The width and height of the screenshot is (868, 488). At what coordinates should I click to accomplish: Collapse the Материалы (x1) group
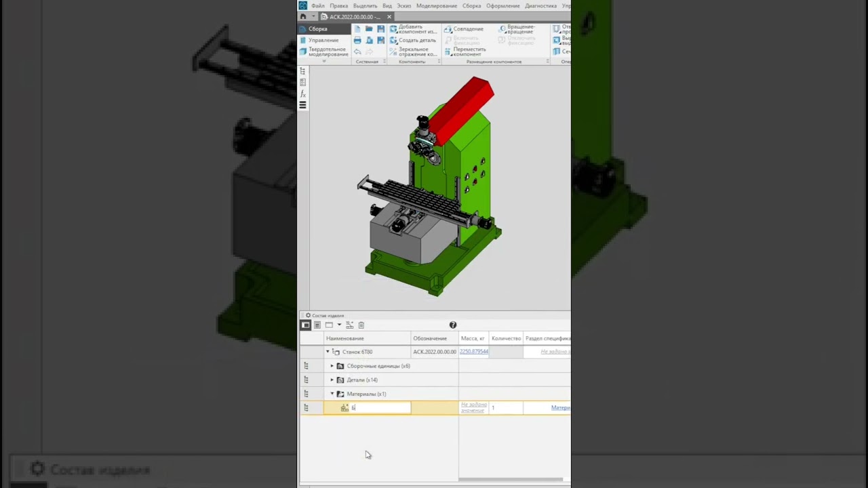coord(332,394)
